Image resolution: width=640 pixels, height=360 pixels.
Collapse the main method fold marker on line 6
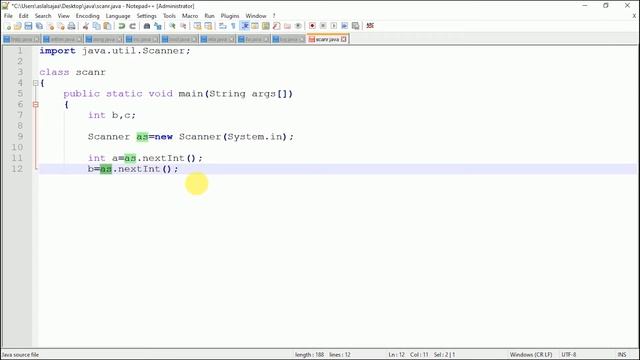coord(36,104)
